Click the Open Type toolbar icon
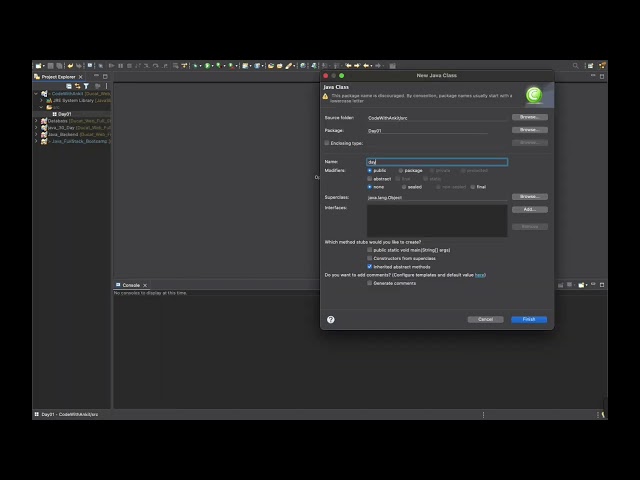640x480 pixels. pos(271,66)
